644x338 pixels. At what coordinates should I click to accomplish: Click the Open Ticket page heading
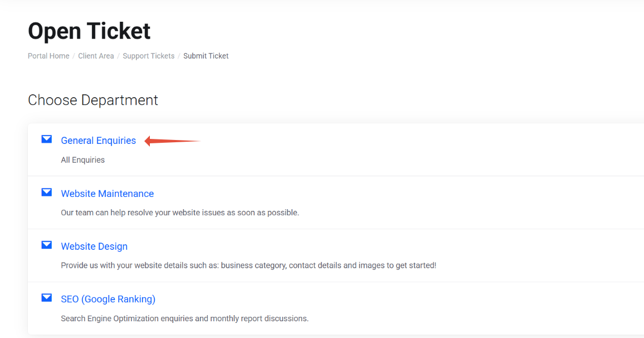89,31
